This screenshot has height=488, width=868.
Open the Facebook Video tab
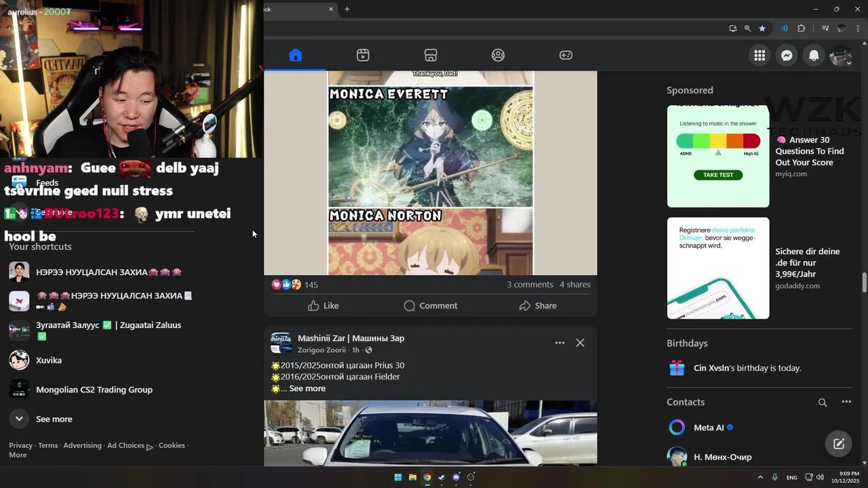click(x=363, y=56)
